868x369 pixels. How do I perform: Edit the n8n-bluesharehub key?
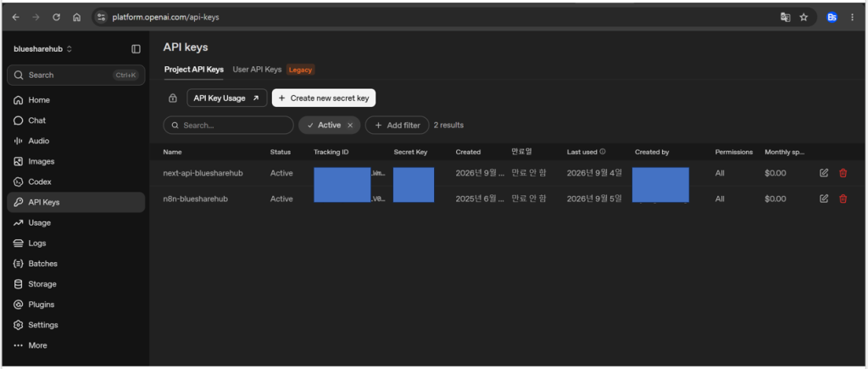tap(824, 198)
